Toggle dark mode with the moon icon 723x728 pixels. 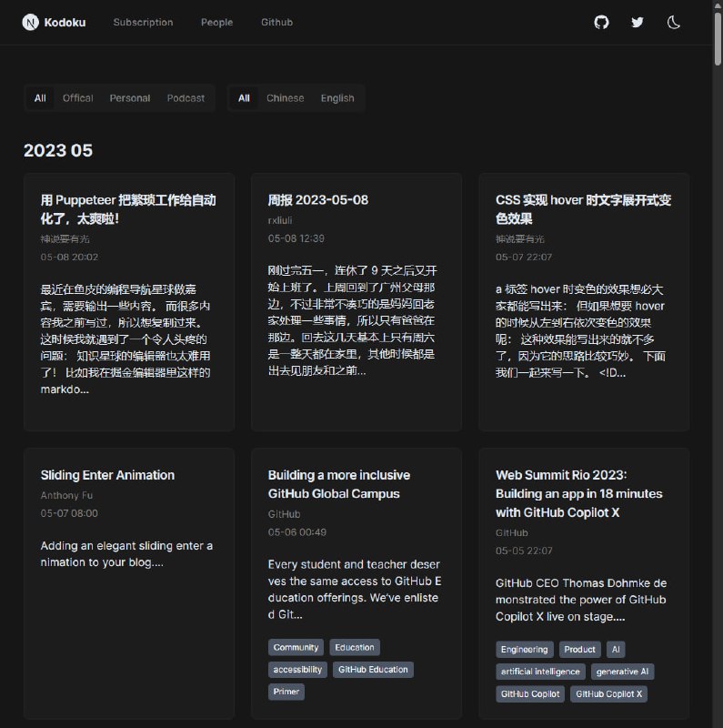674,22
